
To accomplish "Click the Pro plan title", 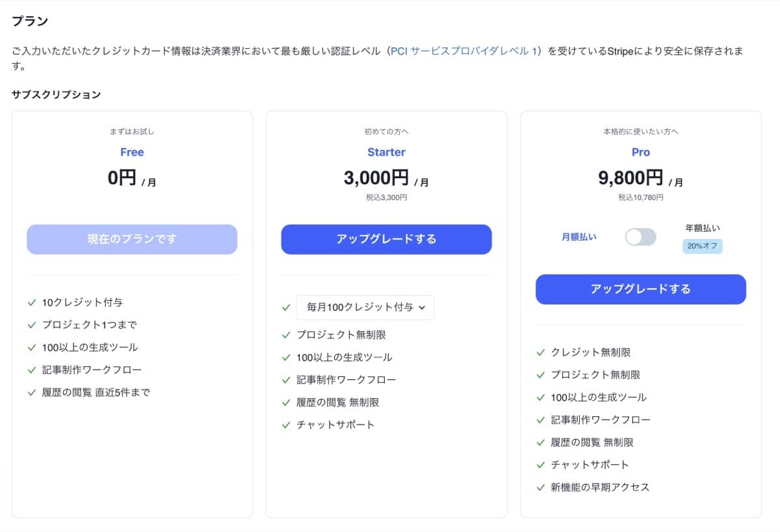I will coord(640,152).
